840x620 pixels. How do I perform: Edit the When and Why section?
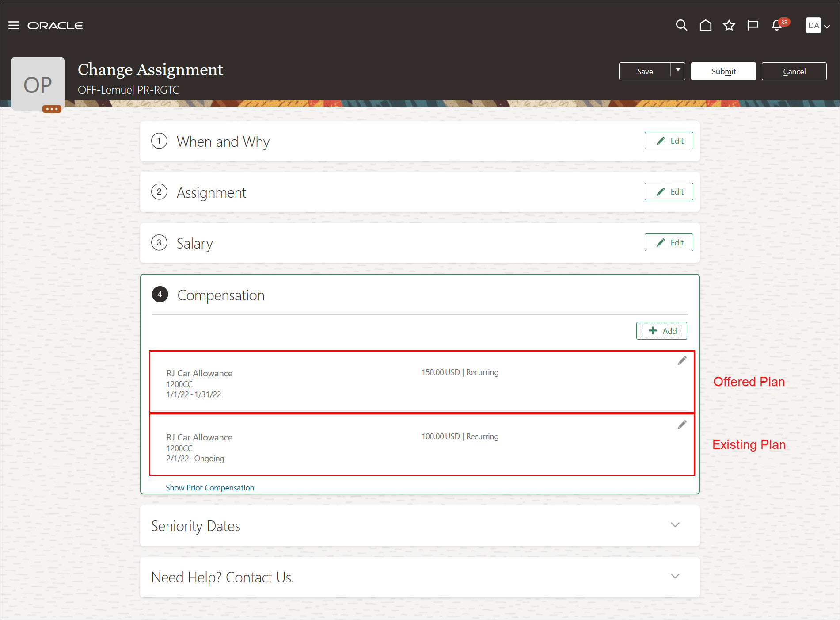click(x=669, y=141)
